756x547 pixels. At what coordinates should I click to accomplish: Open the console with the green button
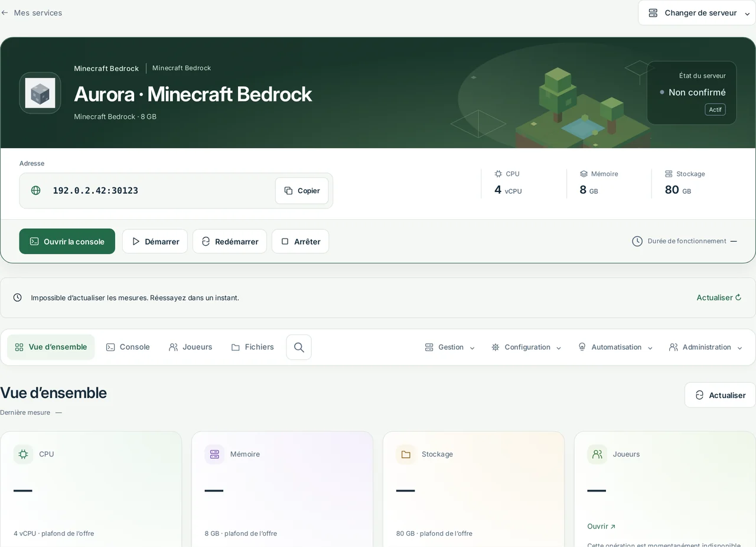tap(67, 241)
